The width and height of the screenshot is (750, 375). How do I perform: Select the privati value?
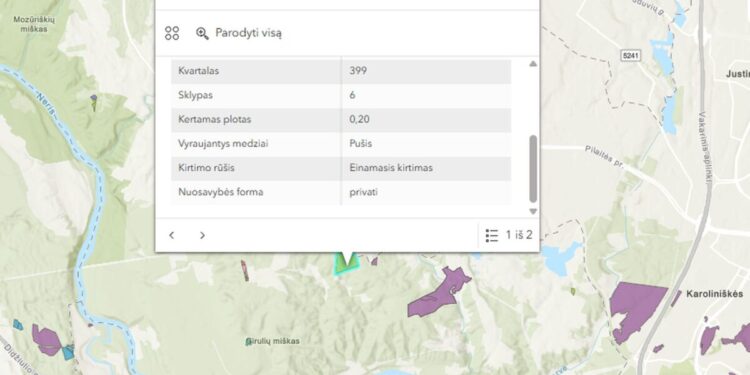pyautogui.click(x=364, y=192)
